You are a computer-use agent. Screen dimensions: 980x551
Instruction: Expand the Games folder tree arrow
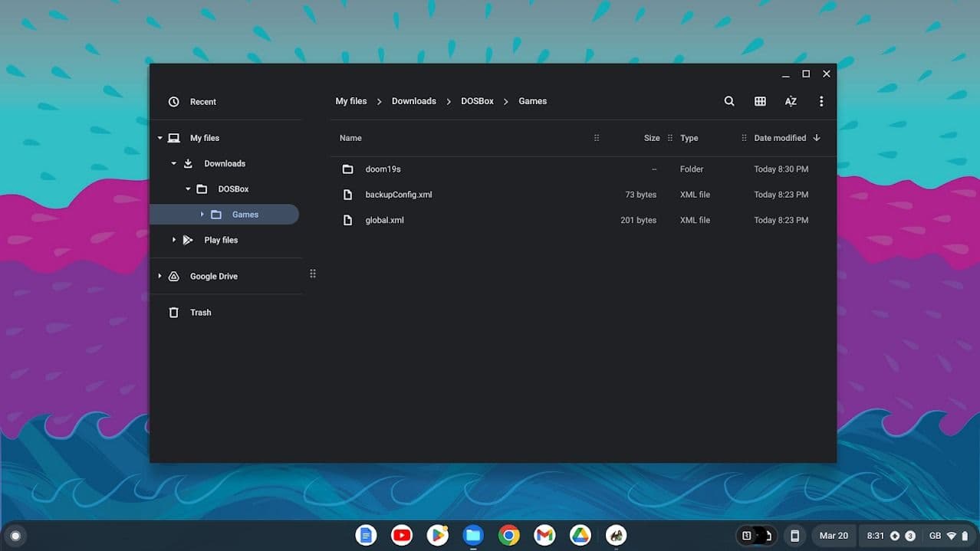[202, 214]
